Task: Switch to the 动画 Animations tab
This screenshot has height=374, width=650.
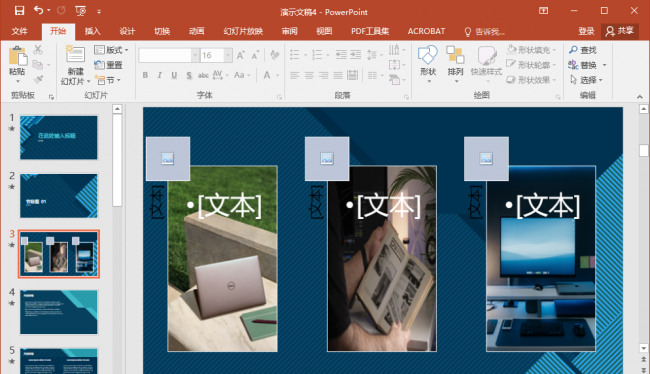Action: (196, 31)
